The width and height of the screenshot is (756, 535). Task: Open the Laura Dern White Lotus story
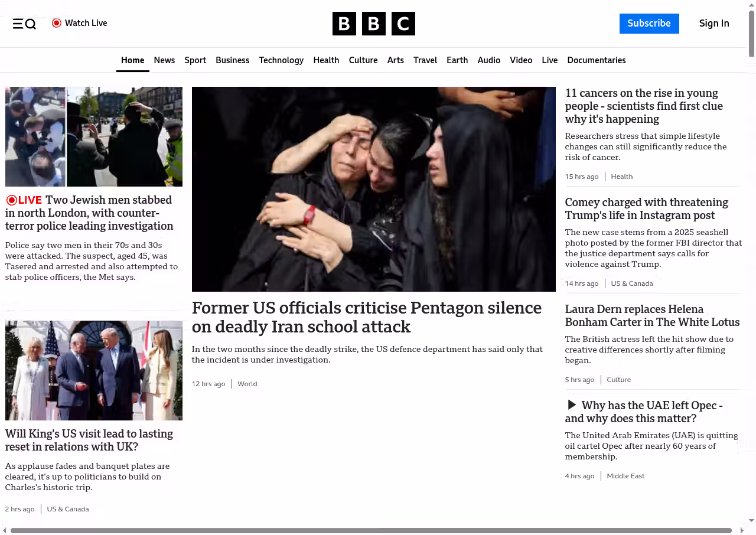[652, 316]
